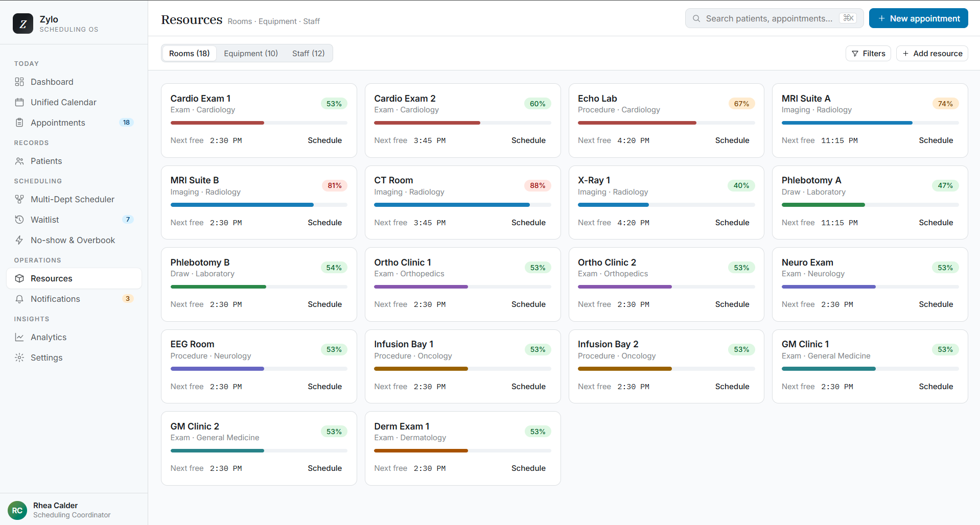
Task: Click the Appointments clipboard icon
Action: (19, 123)
